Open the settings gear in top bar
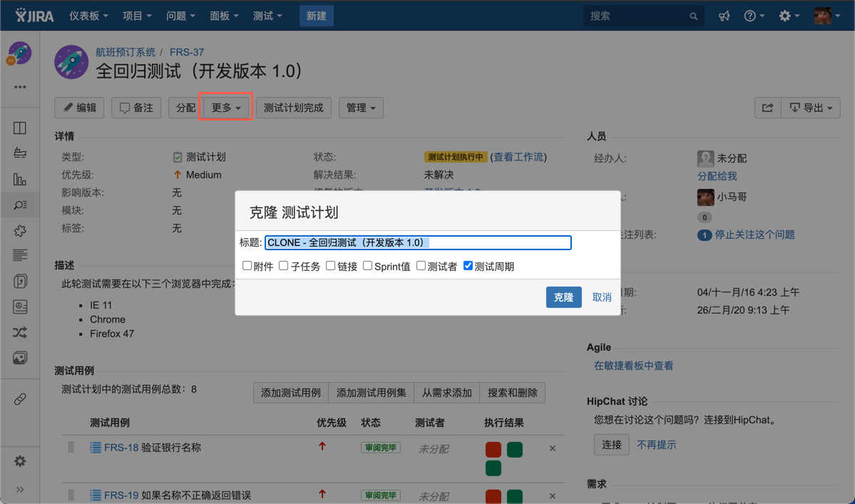Screen dimensions: 855x504 coord(788,16)
